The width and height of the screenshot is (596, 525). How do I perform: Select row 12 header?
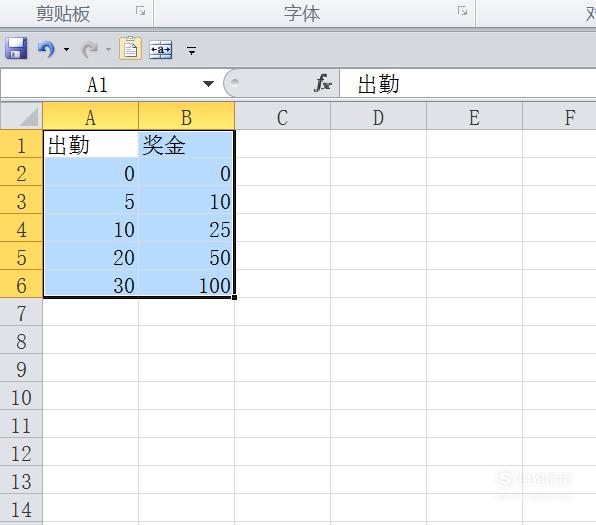tap(21, 452)
